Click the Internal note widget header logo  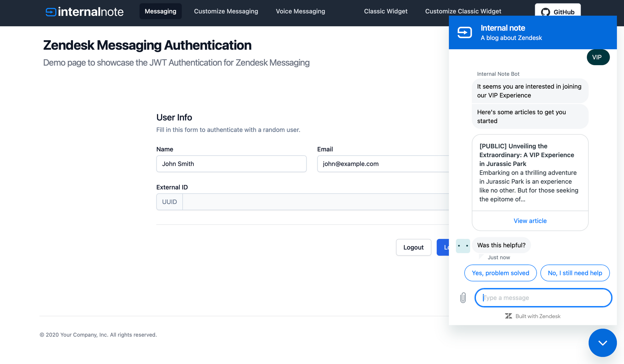[465, 32]
